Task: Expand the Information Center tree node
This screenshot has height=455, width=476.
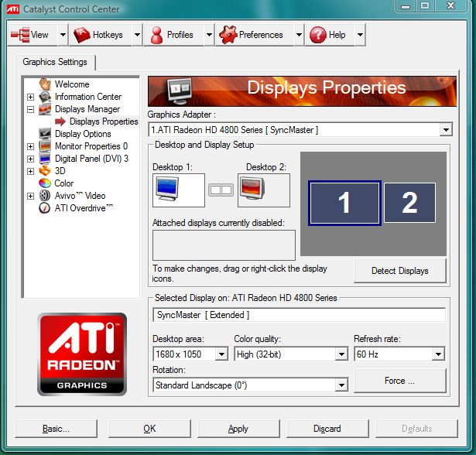Action: 30,97
